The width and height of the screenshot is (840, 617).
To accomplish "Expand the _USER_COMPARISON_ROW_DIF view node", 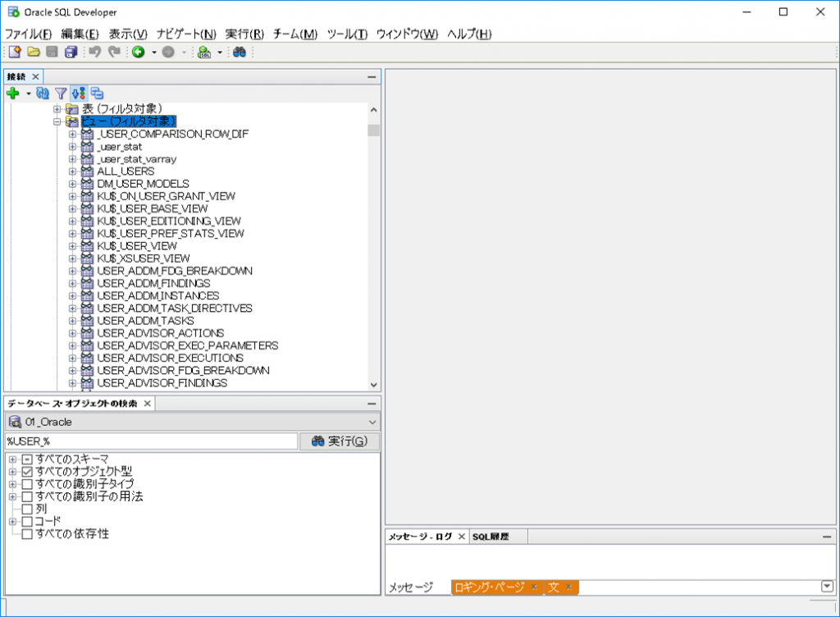I will (72, 134).
